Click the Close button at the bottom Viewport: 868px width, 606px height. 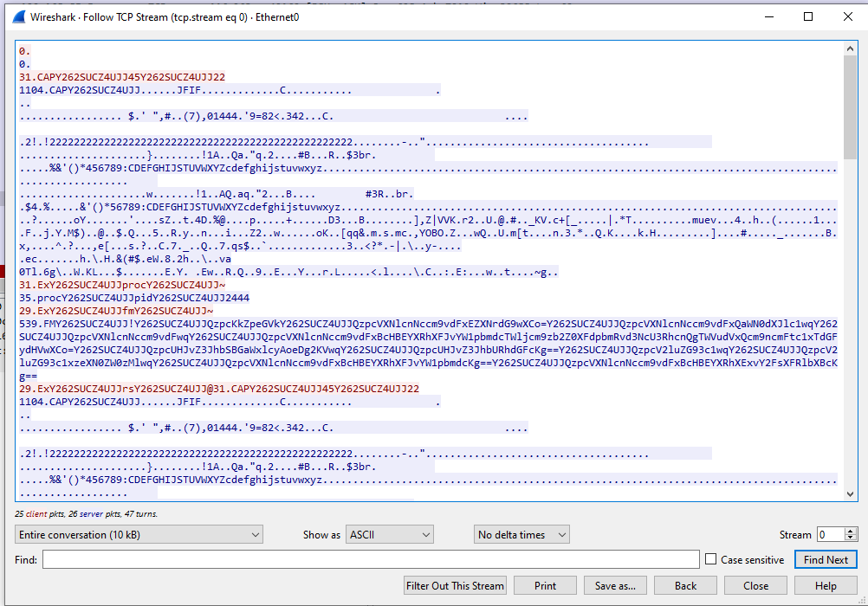[x=755, y=586]
